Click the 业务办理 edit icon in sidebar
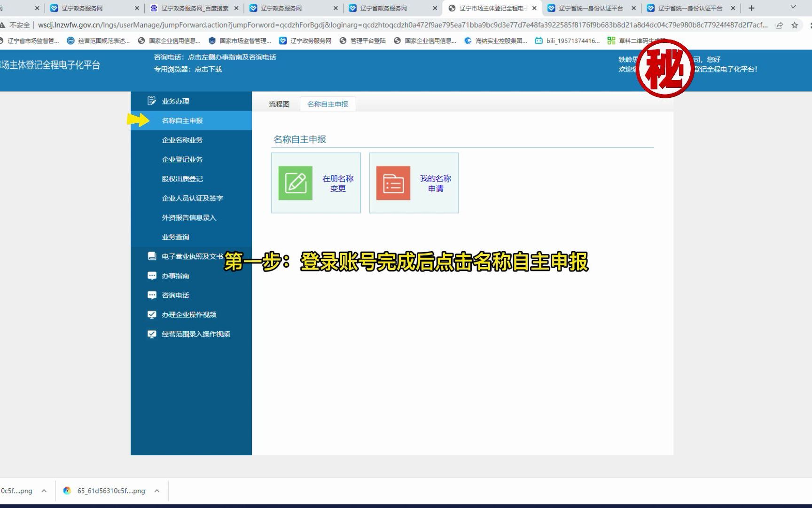The height and width of the screenshot is (508, 812). coord(152,101)
